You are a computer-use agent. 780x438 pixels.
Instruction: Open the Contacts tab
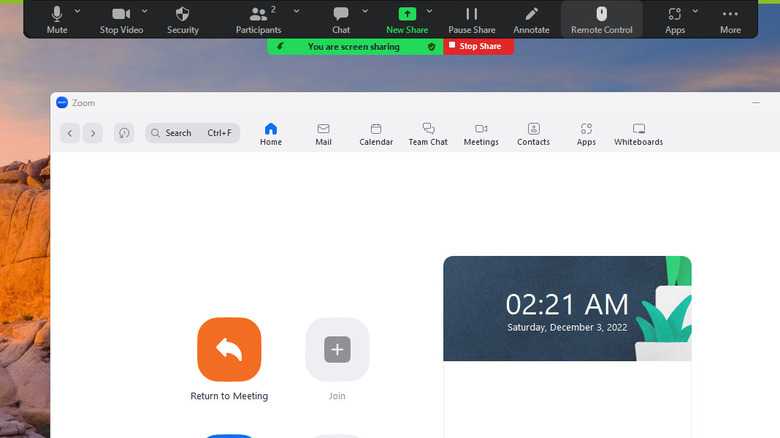pyautogui.click(x=533, y=134)
